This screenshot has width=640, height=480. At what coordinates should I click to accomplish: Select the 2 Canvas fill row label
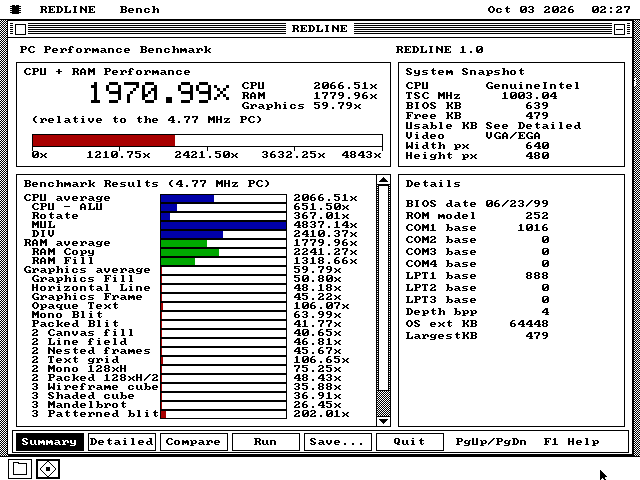83,333
